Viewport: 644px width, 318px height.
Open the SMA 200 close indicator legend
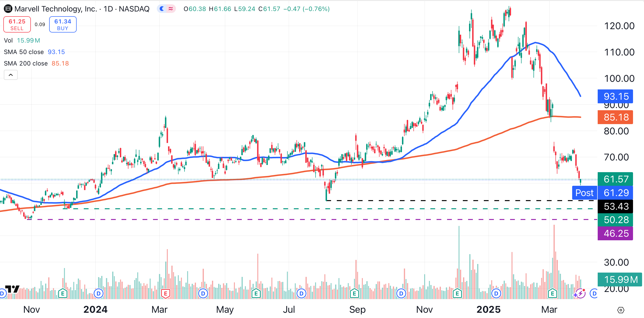coord(26,63)
